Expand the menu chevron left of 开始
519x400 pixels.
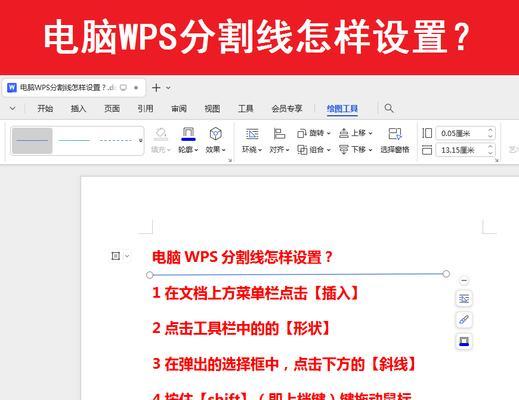13,108
